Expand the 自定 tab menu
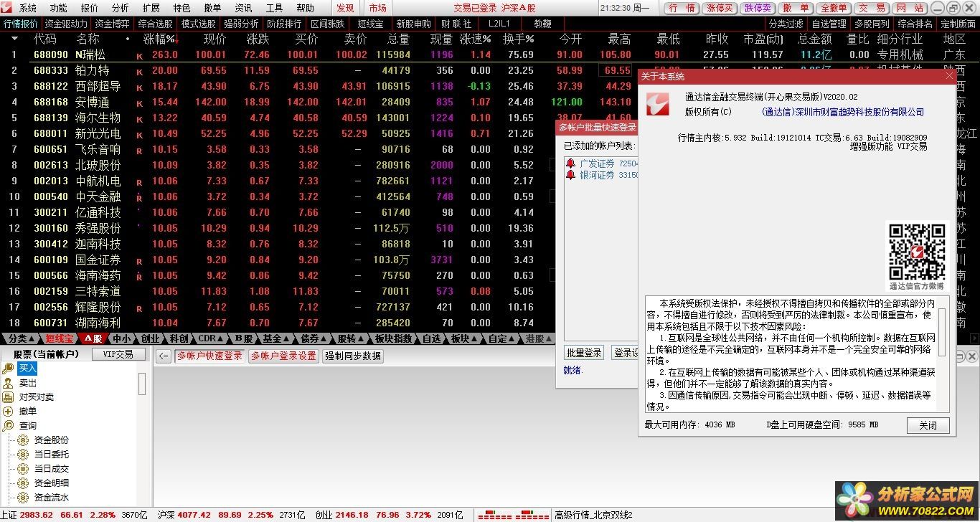Screen dimensions: 980x522 [x=501, y=338]
